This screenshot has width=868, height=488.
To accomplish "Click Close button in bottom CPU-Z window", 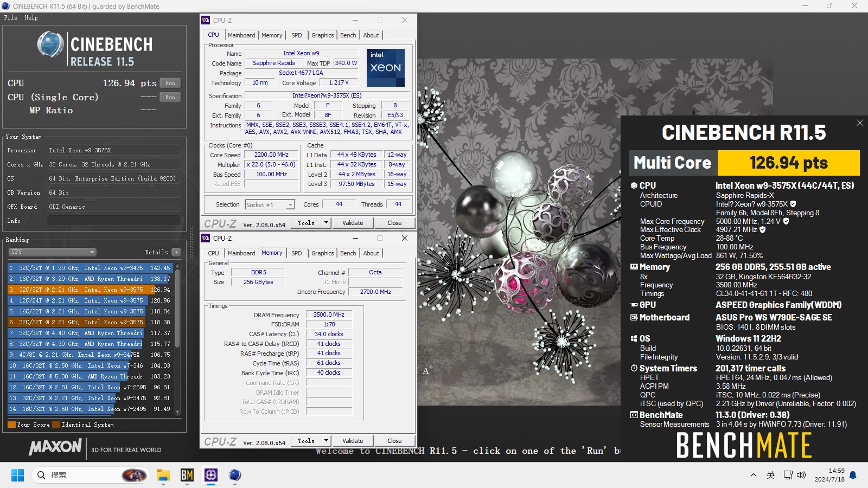I will tap(394, 441).
